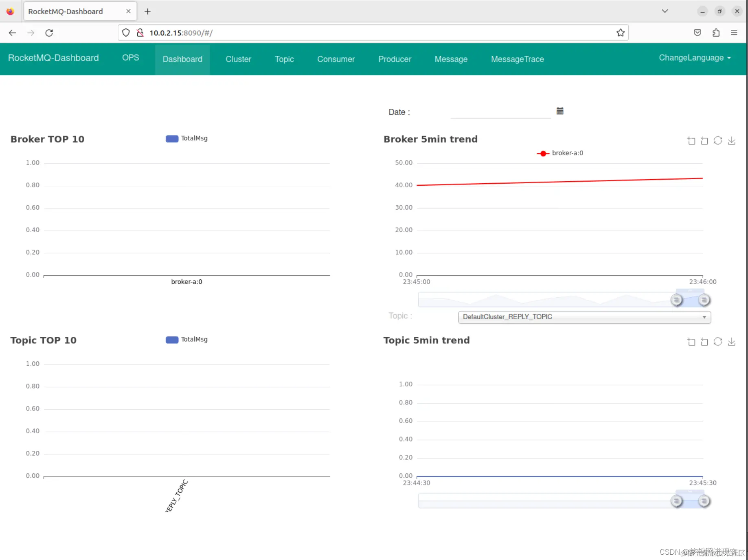Toggle broker-a:0 series in trend legend
Screen dimensions: 748x560
(560, 153)
